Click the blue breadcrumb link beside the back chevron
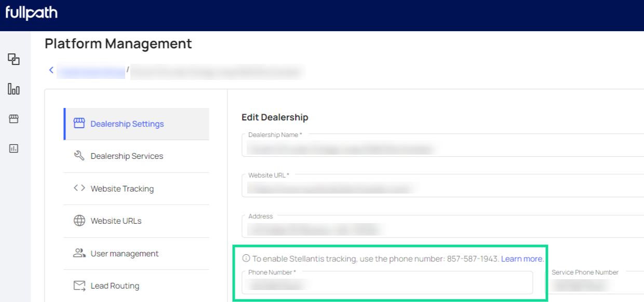The image size is (644, 302). tap(91, 72)
